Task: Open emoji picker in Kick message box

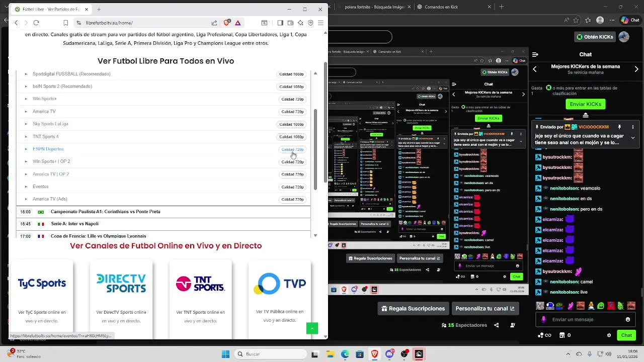Action: [x=629, y=319]
